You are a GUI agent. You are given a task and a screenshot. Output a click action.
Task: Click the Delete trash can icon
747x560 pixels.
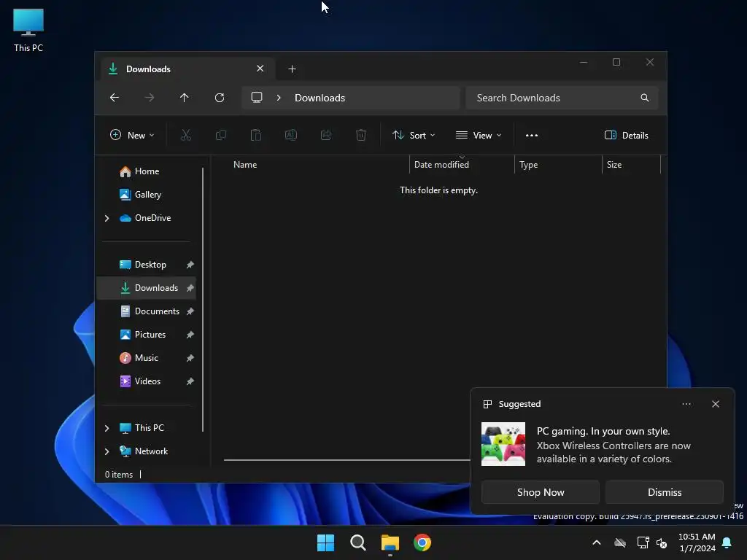361,135
